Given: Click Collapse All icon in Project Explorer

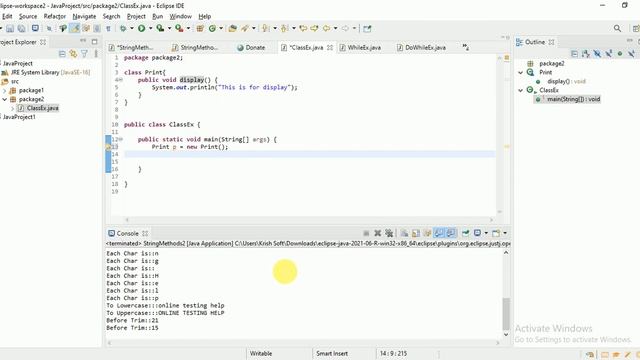Looking at the screenshot, I should [x=62, y=53].
